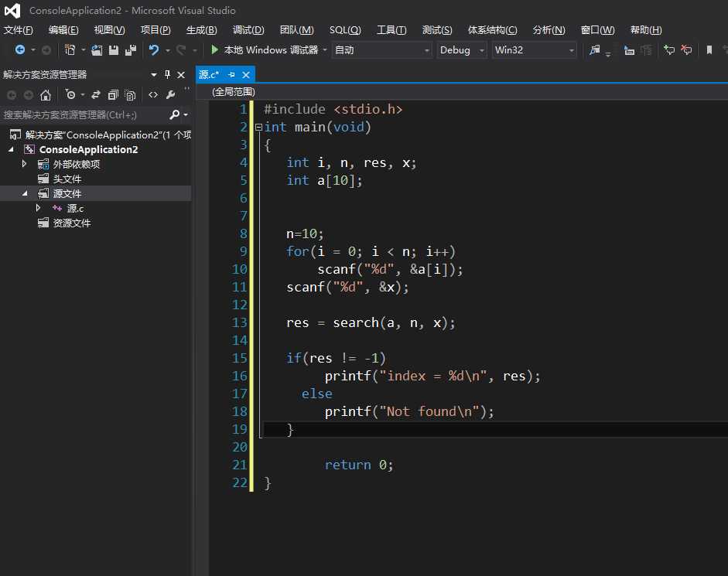The image size is (728, 576).
Task: Click the Solution Explorer forward arrow icon
Action: pos(29,95)
